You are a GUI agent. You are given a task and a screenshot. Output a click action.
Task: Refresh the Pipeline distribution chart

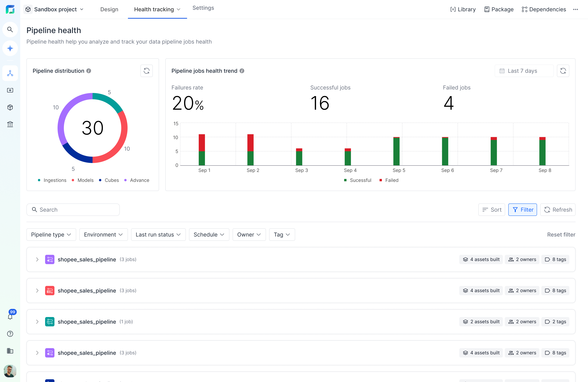[146, 71]
